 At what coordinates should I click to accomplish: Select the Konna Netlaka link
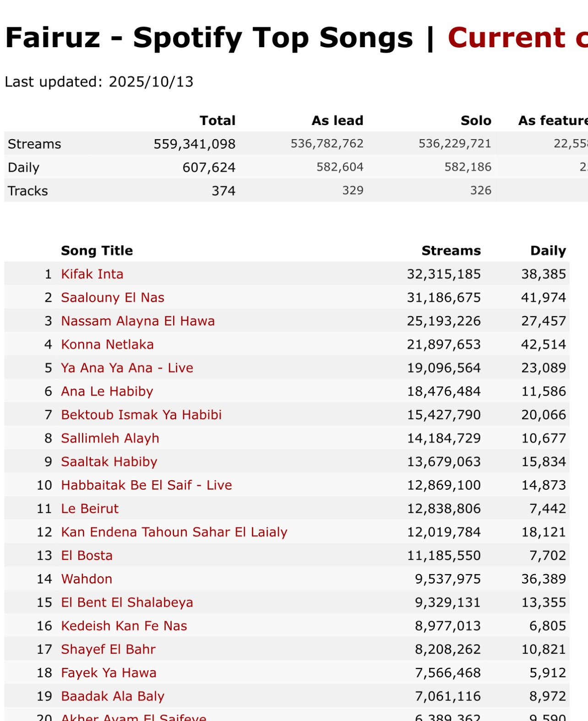(107, 344)
